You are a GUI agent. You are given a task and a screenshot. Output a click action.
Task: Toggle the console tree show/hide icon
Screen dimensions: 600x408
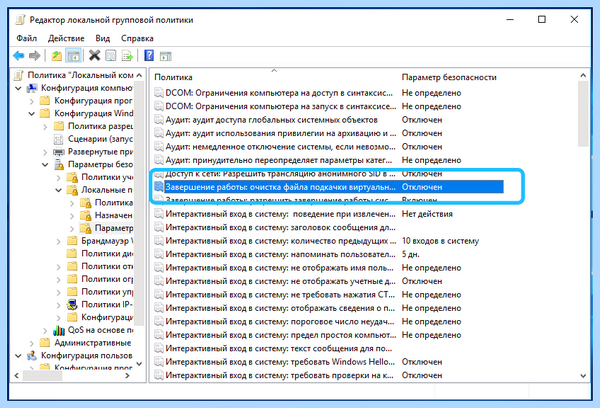tap(73, 56)
